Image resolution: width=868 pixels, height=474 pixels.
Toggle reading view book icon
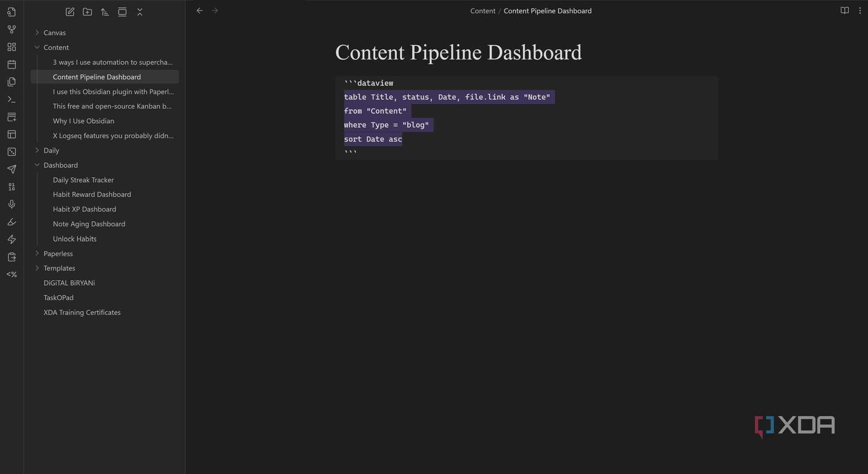(844, 11)
